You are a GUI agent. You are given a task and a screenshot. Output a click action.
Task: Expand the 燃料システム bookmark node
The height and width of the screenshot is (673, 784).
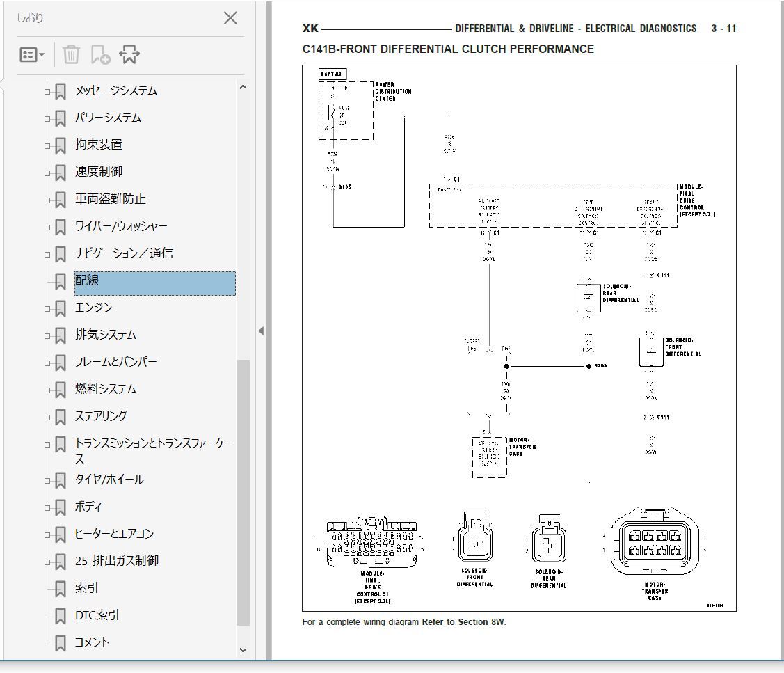(x=47, y=390)
